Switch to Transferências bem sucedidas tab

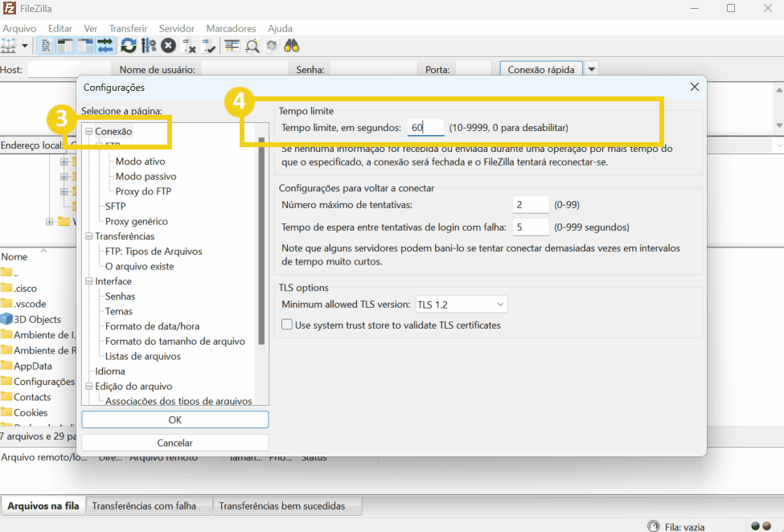(x=287, y=505)
